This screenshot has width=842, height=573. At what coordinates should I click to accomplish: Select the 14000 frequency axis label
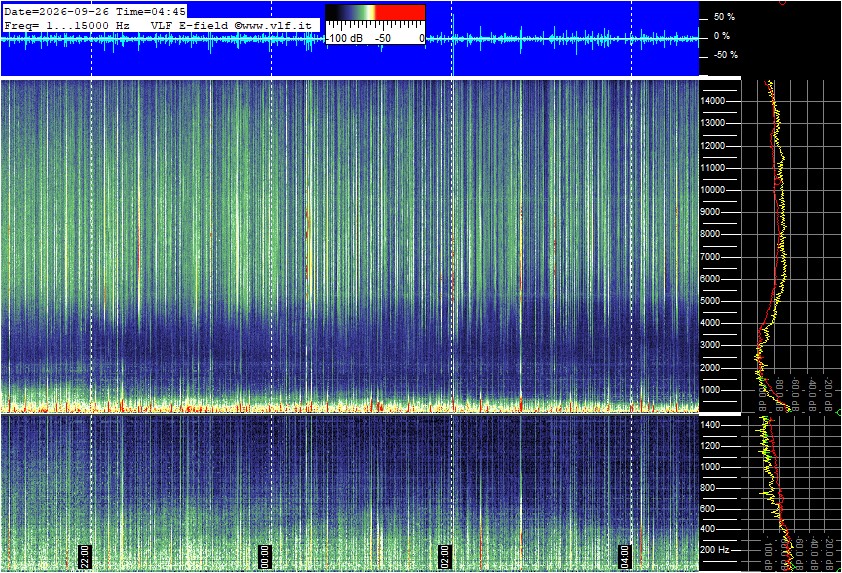pyautogui.click(x=713, y=101)
